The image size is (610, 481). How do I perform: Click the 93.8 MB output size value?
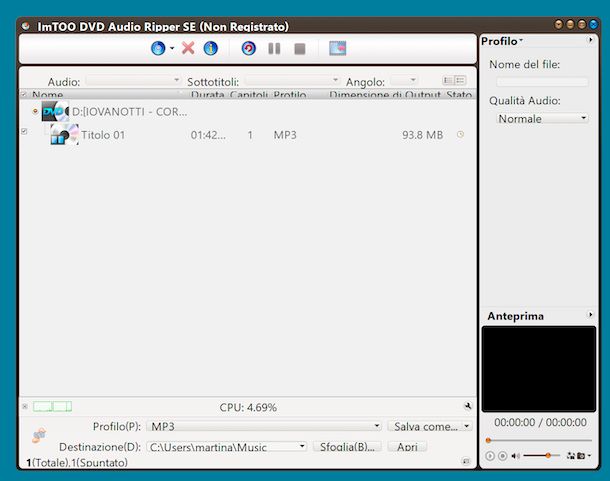point(422,135)
